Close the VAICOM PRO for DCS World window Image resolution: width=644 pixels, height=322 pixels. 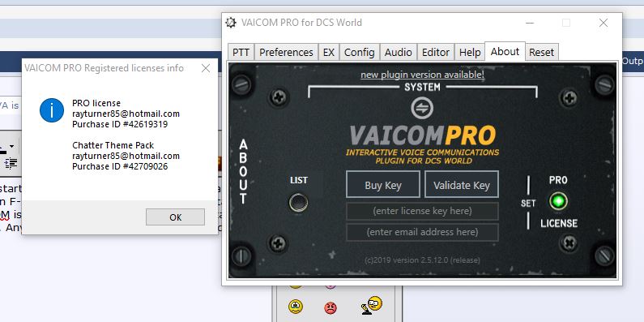[x=603, y=23]
